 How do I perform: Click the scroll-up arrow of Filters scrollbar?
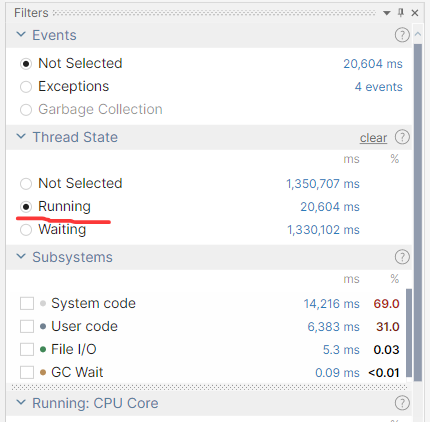pyautogui.click(x=418, y=34)
